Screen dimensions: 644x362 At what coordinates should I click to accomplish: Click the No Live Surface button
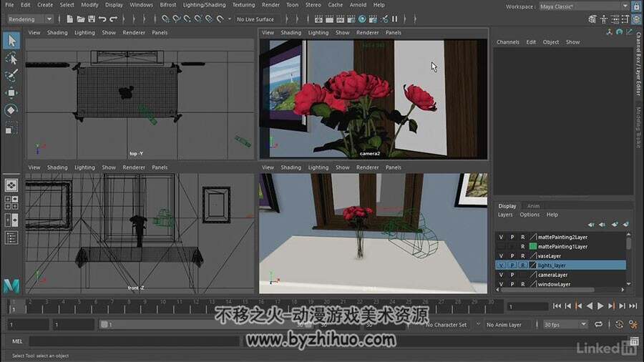[255, 19]
